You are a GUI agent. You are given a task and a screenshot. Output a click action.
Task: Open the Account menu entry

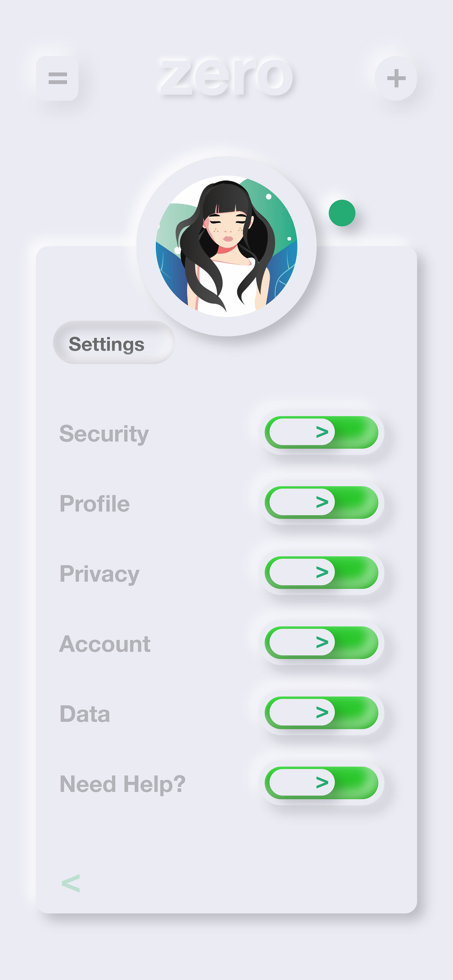pyautogui.click(x=105, y=644)
